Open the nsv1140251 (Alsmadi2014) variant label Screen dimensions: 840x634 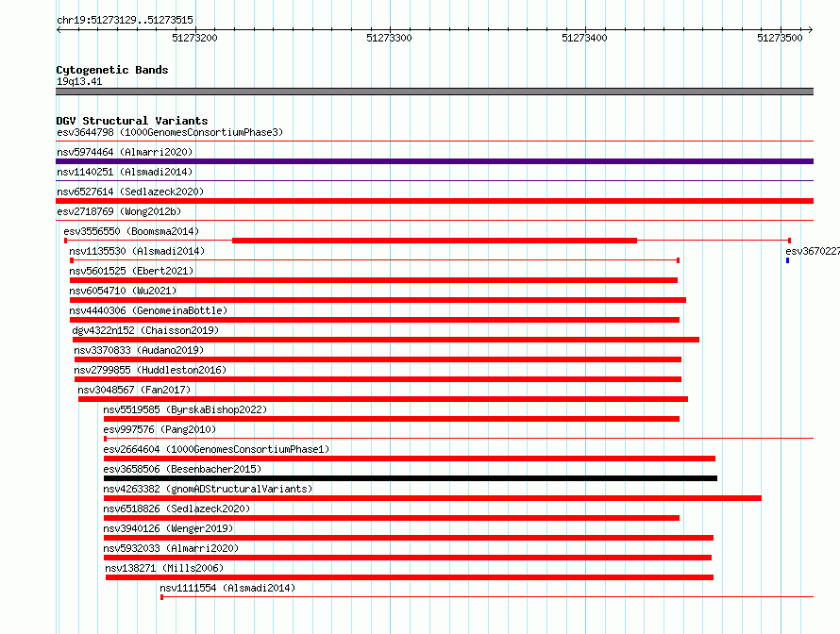click(125, 172)
